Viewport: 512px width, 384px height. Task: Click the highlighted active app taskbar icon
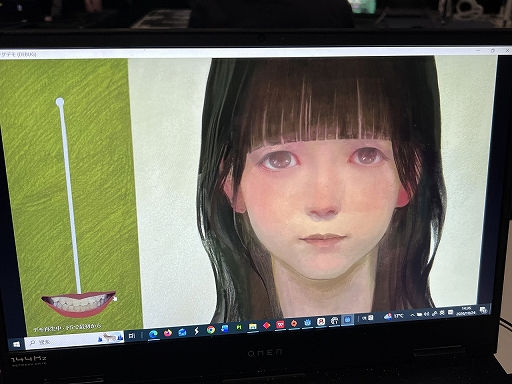point(348,319)
